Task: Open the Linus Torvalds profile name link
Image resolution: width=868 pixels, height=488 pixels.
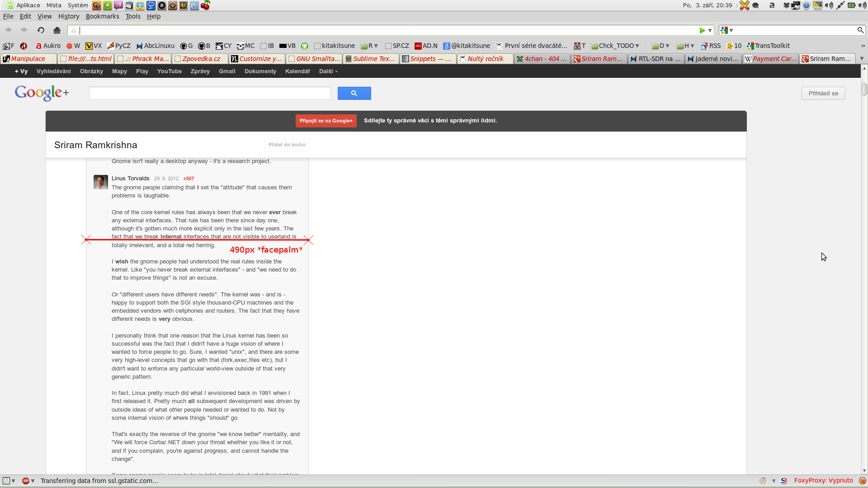Action: coord(130,178)
